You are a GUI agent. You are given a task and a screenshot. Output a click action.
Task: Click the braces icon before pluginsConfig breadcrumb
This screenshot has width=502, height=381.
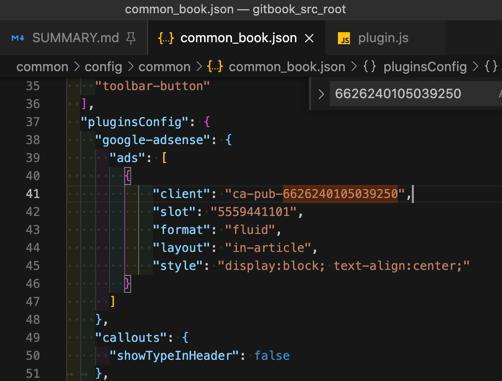(x=369, y=66)
